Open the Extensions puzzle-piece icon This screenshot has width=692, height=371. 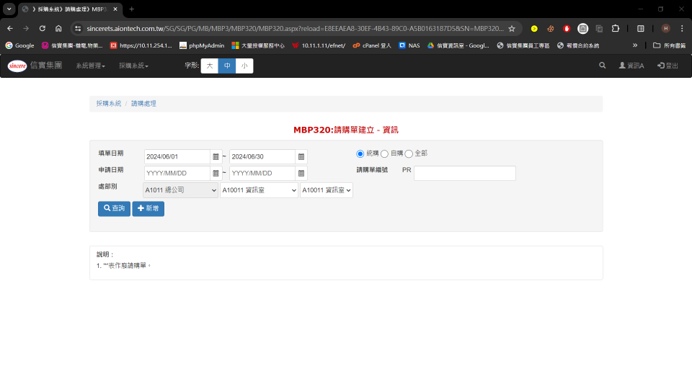point(615,29)
